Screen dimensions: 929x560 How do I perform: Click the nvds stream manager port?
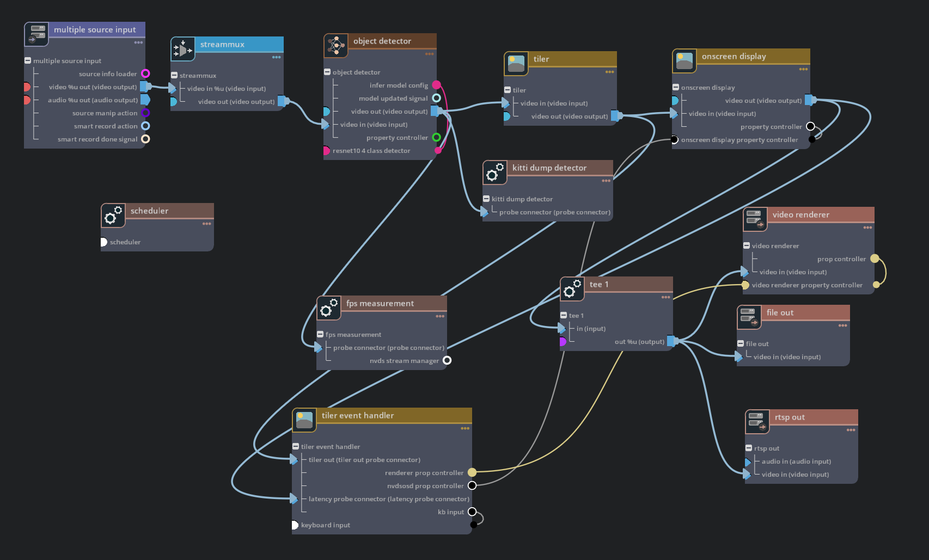[x=447, y=360]
